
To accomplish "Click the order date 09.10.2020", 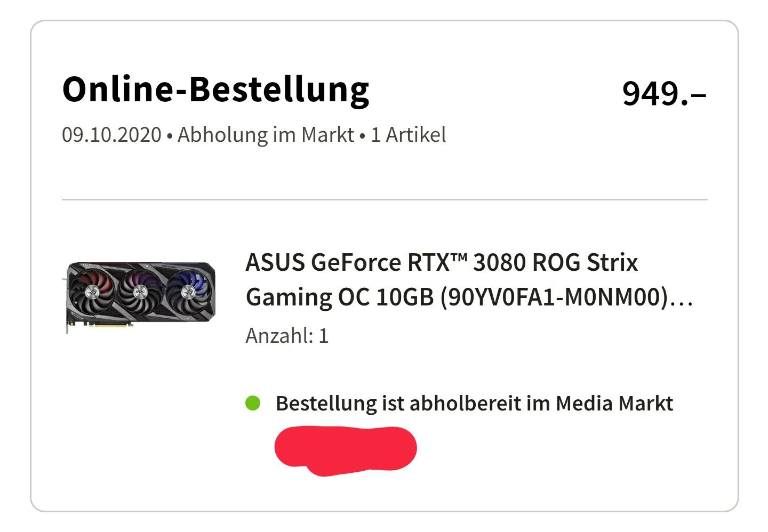I will coord(111,135).
